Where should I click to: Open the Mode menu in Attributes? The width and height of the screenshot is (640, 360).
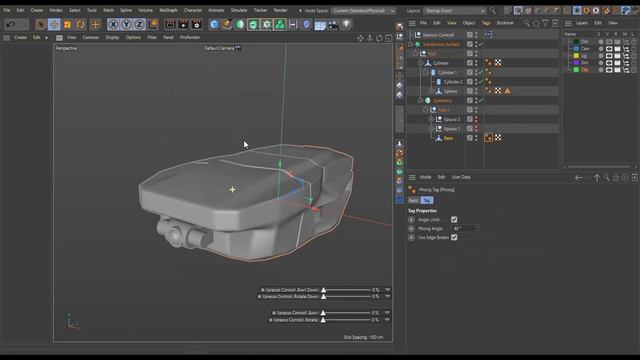(x=425, y=177)
